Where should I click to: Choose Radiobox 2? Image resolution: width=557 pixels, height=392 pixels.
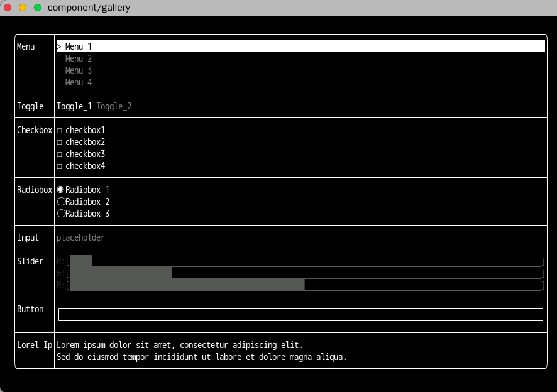click(83, 202)
